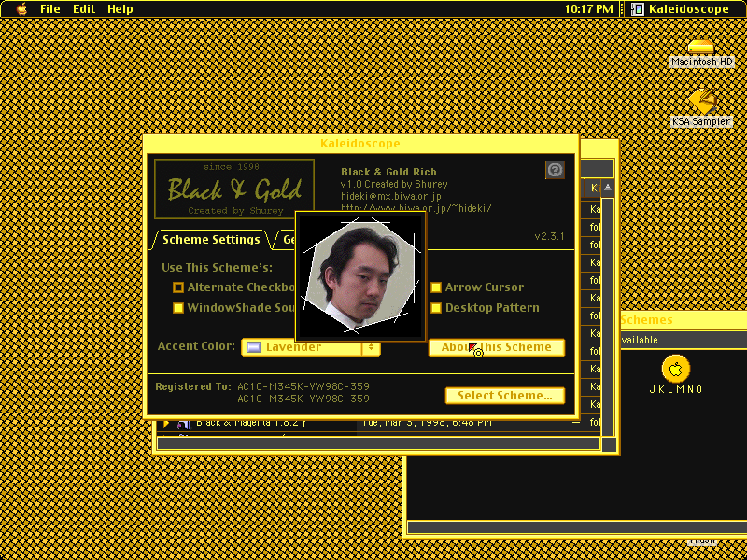Click the www.biwa.or.jp/~hideki/ URL text
Image resolution: width=747 pixels, height=560 pixels.
tap(416, 208)
